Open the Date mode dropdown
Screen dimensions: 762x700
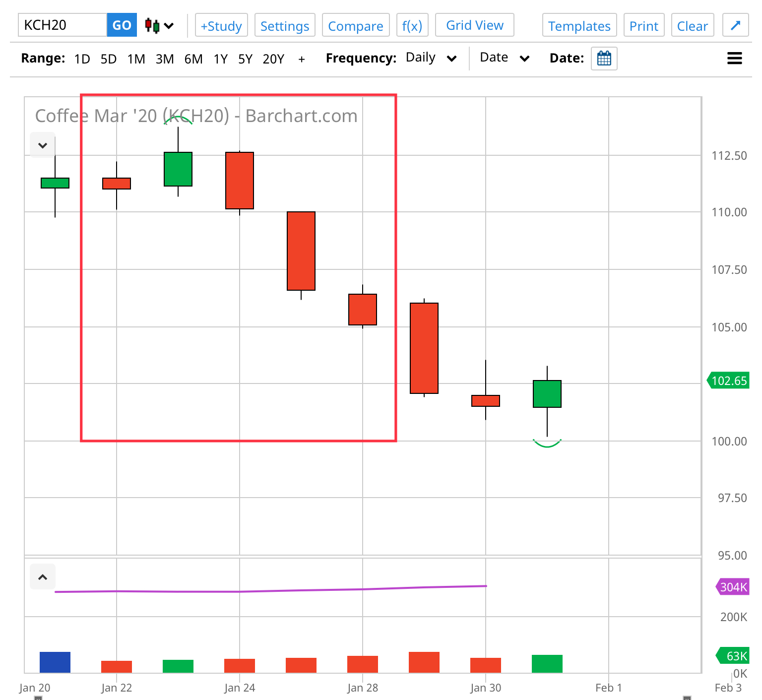(504, 58)
